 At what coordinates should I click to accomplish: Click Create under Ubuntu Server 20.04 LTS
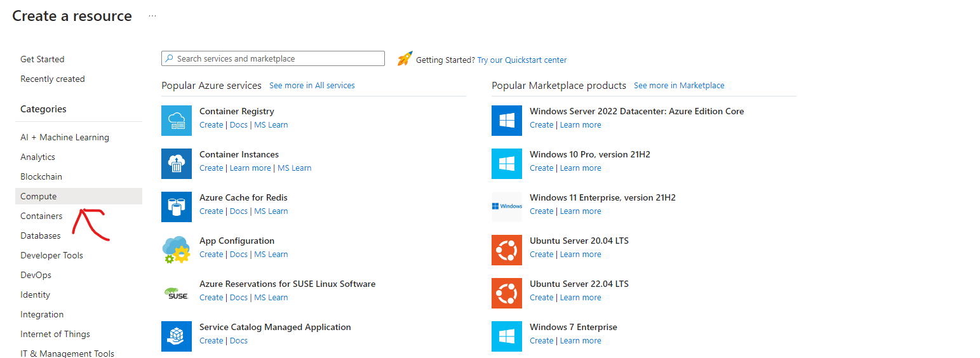(542, 255)
